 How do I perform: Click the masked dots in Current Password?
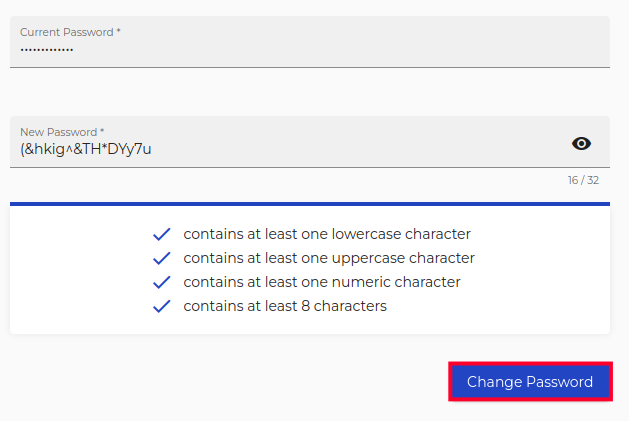pos(47,49)
